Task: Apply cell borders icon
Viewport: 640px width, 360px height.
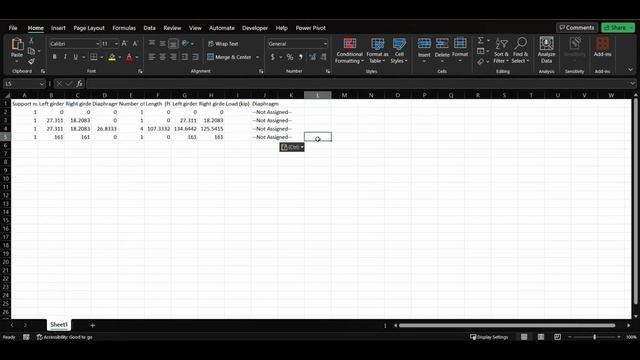Action: (94, 57)
